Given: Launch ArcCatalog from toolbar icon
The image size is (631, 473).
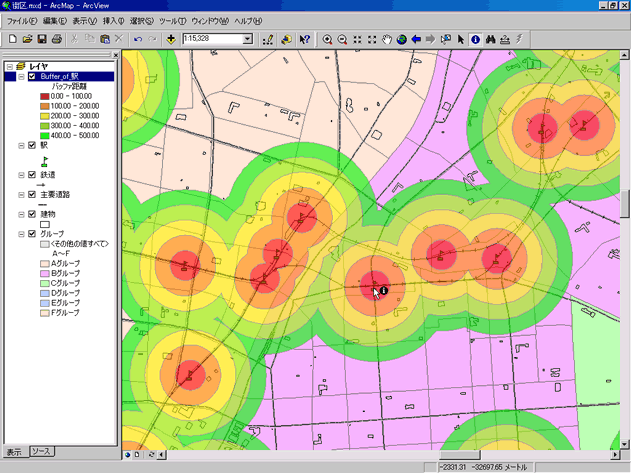Looking at the screenshot, I should pyautogui.click(x=286, y=39).
